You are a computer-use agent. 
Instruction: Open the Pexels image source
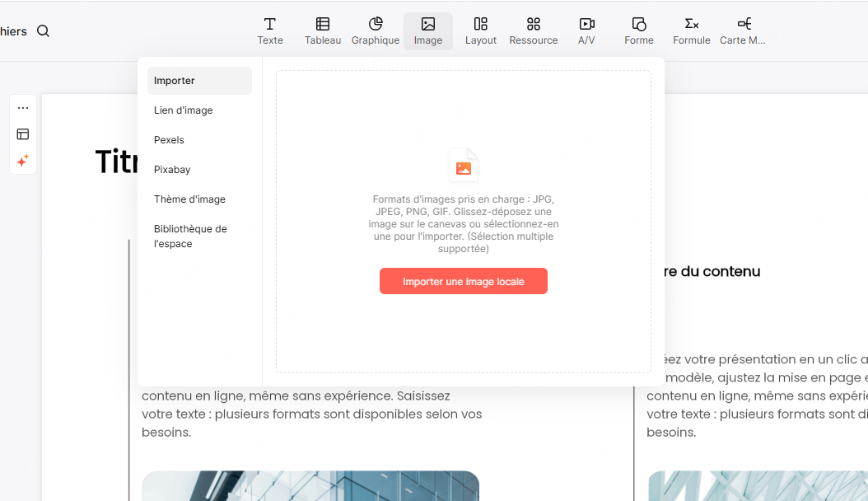(169, 140)
